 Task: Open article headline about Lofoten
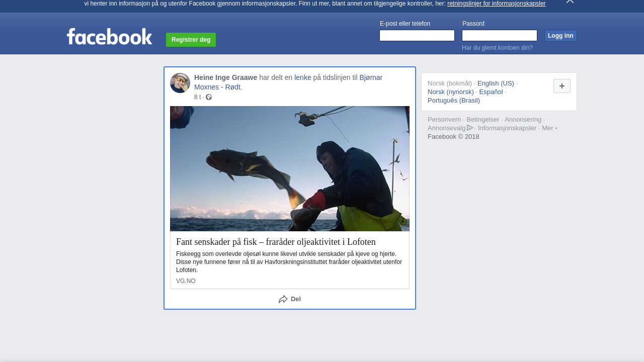[276, 242]
